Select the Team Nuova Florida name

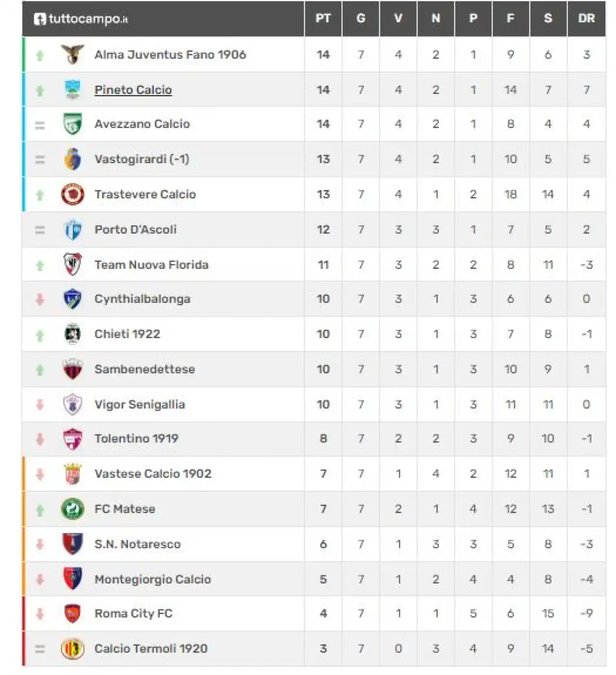152,264
